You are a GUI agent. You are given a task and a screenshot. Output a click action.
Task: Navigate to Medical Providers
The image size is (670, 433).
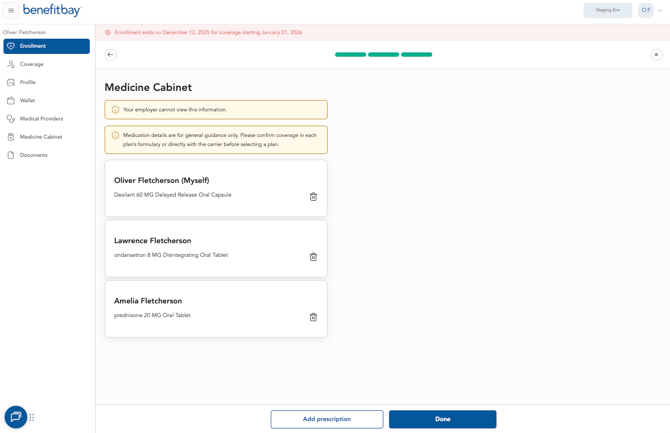point(41,119)
